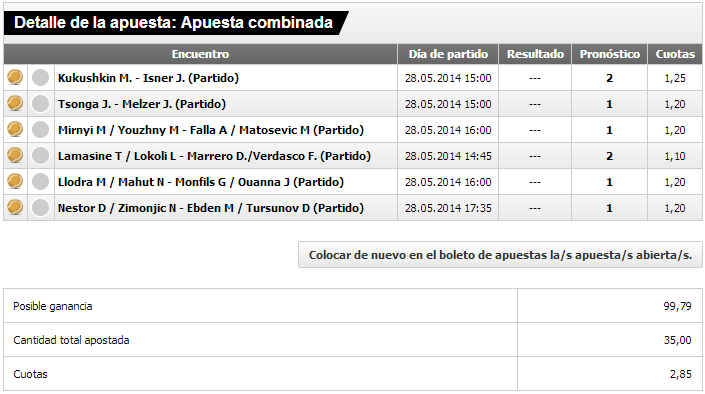Click the Encuentro column header

tap(201, 54)
